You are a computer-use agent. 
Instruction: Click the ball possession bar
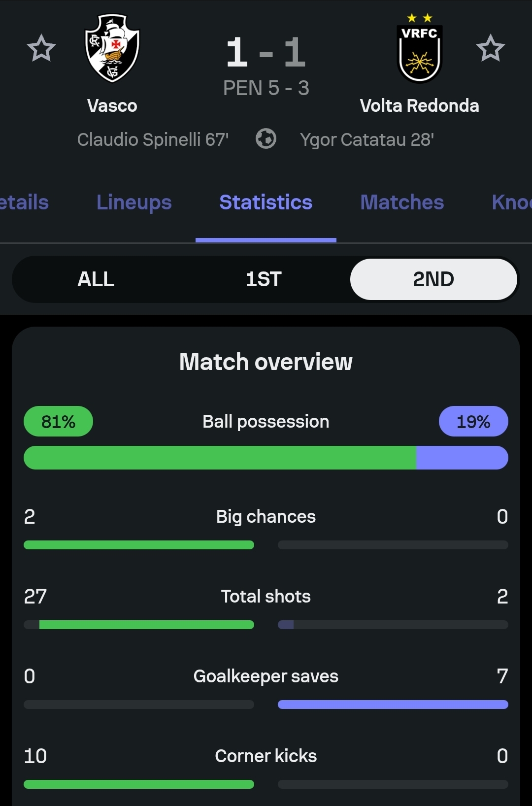[x=266, y=458]
